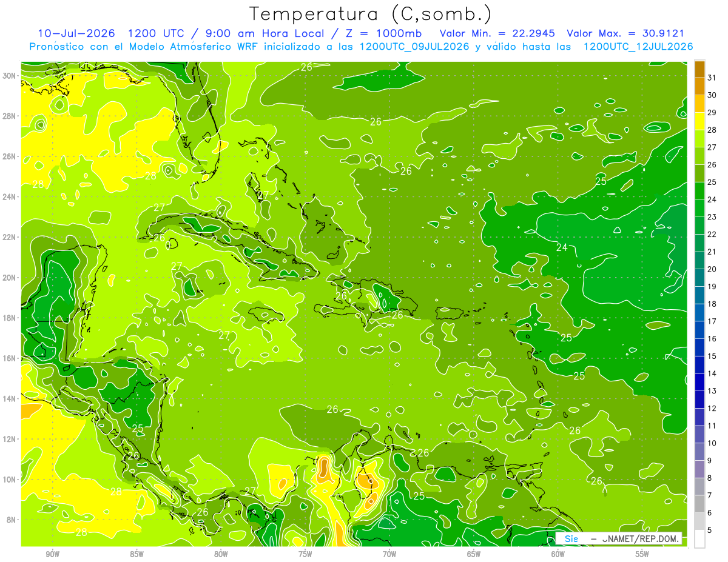Pick the blue legend swatch between 16 and 17

click(699, 330)
